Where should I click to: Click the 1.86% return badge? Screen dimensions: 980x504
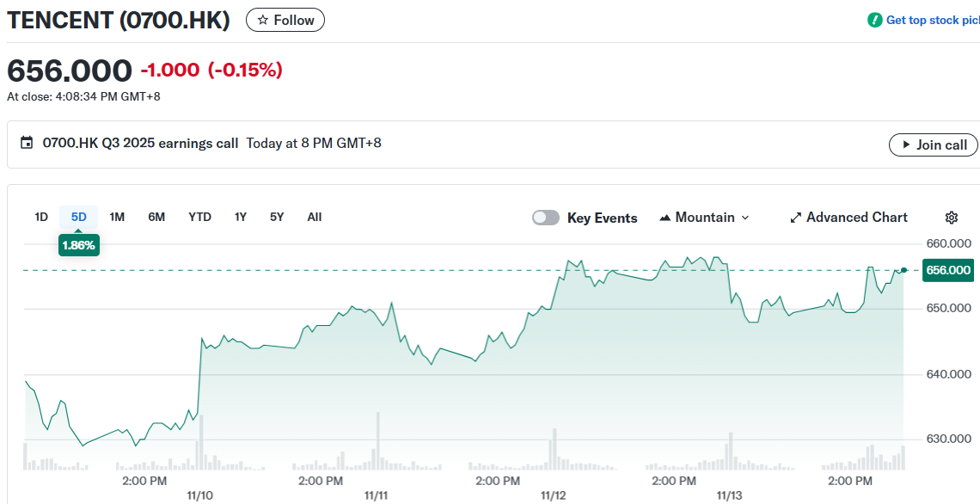click(78, 245)
